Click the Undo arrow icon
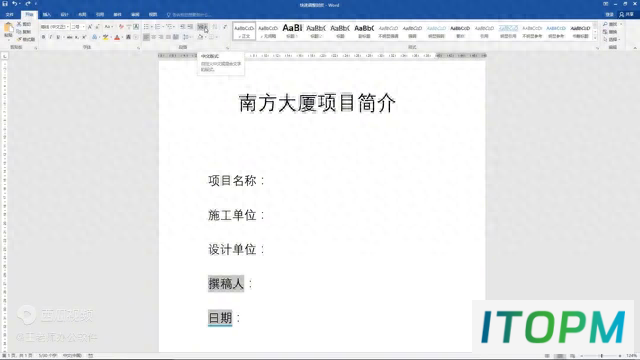 tap(14, 4)
